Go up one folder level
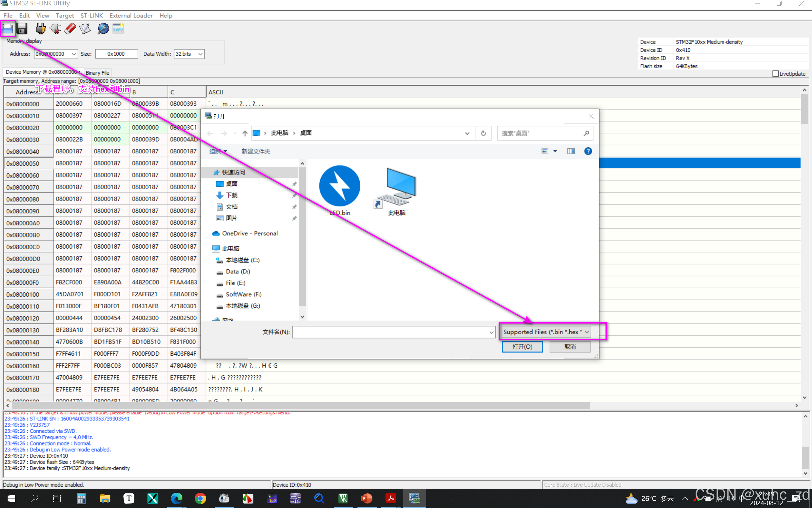The width and height of the screenshot is (812, 508). [x=245, y=133]
